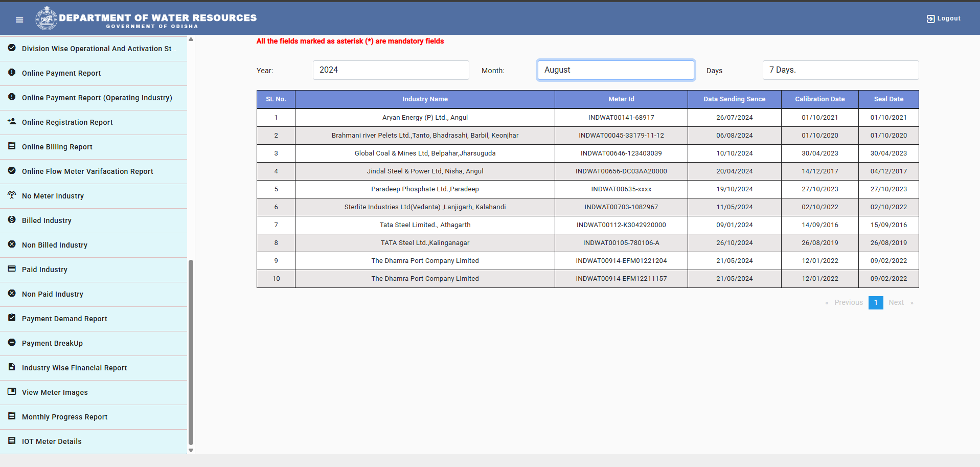Open Online Registration Report menu item
Image resolution: width=980 pixels, height=467 pixels.
(94, 122)
